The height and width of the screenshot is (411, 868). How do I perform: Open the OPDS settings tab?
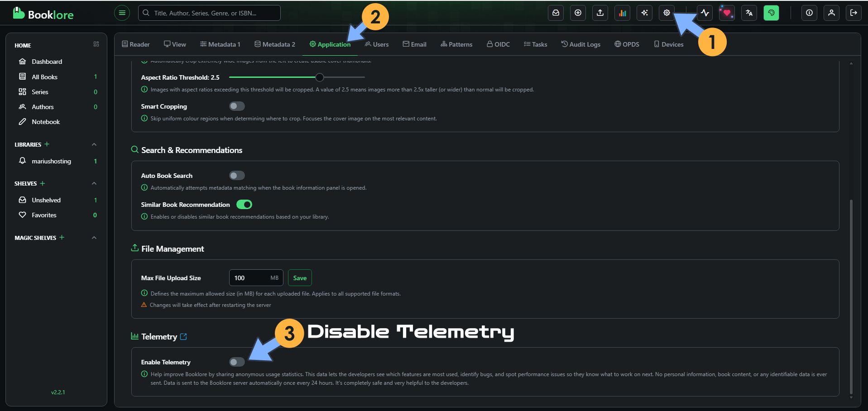(627, 44)
